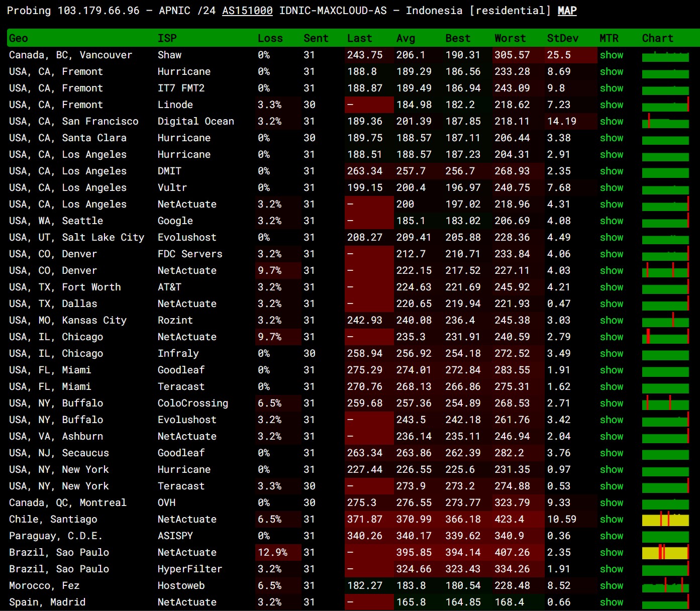Viewport: 700px width, 611px height.
Task: Show MTR for Los Angeles DMIT row
Action: click(x=611, y=171)
